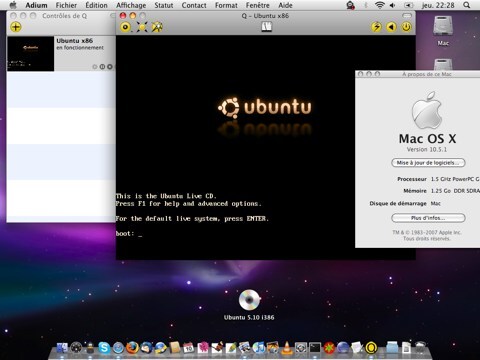Open the Format menu
480x360 pixels.
226,5
